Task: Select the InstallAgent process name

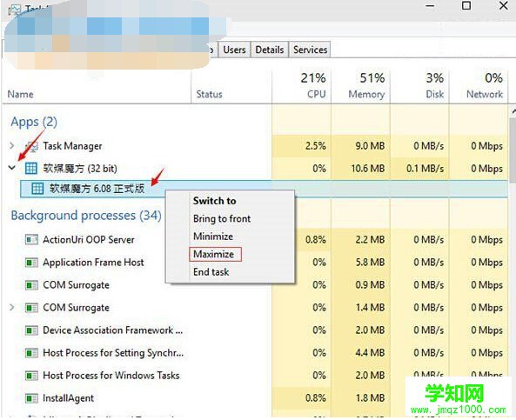Action: pyautogui.click(x=69, y=398)
